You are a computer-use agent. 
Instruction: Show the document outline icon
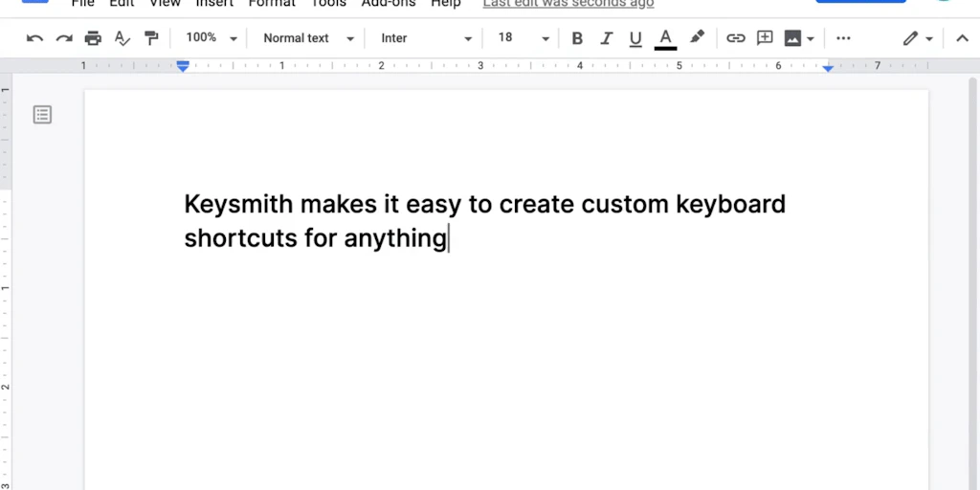[42, 115]
